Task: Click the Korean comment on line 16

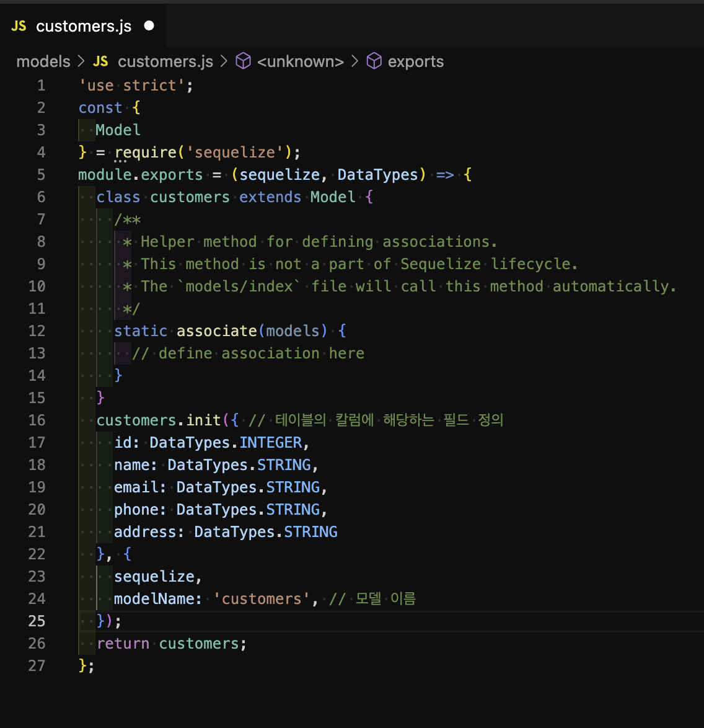Action: point(376,420)
